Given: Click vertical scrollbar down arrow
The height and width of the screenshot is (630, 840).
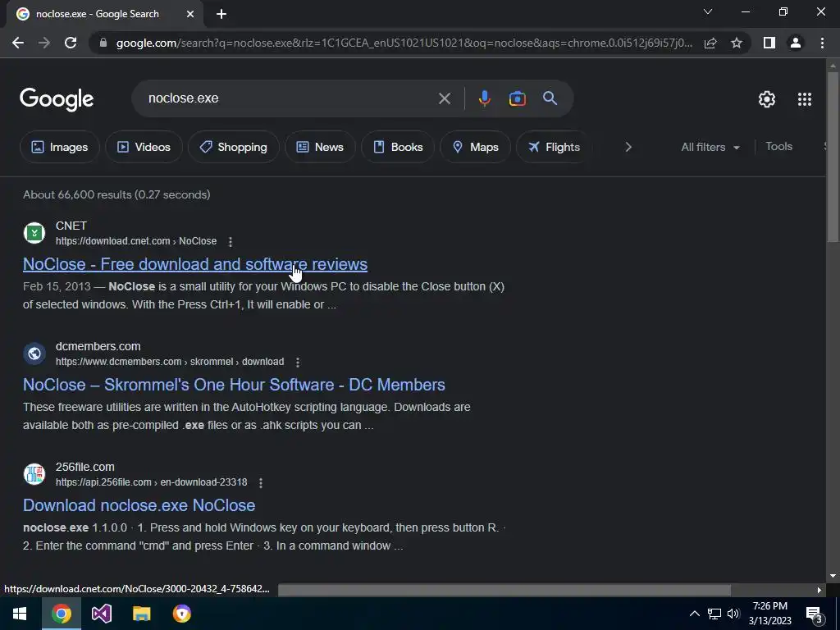Looking at the screenshot, I should [833, 576].
